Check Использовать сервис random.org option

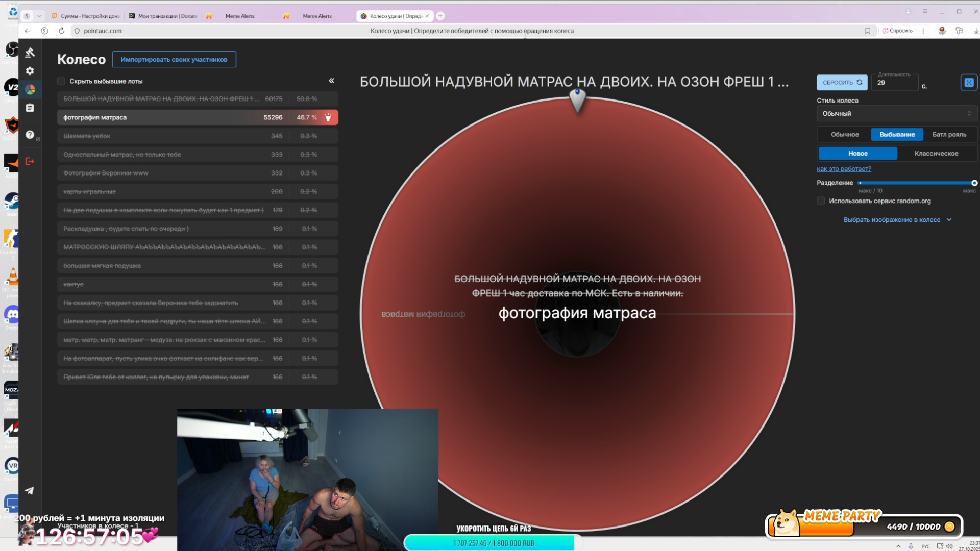pos(821,201)
